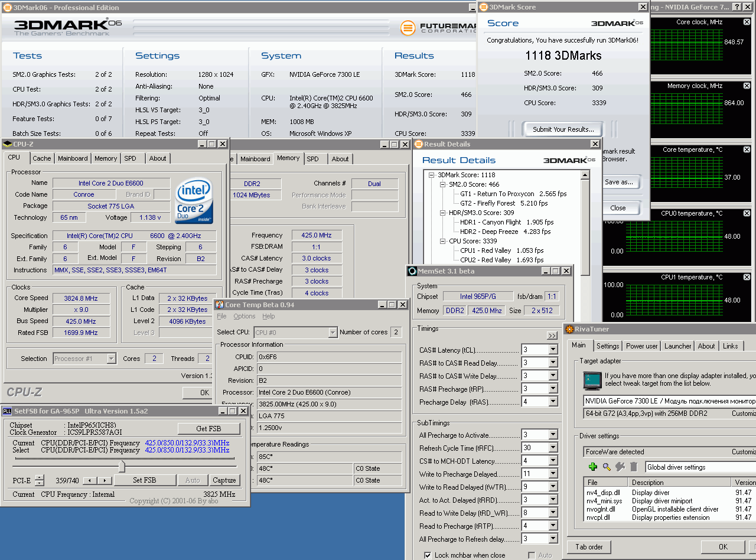Toggle Lock mchbar when close checkbox
The width and height of the screenshot is (756, 560).
coord(428,555)
